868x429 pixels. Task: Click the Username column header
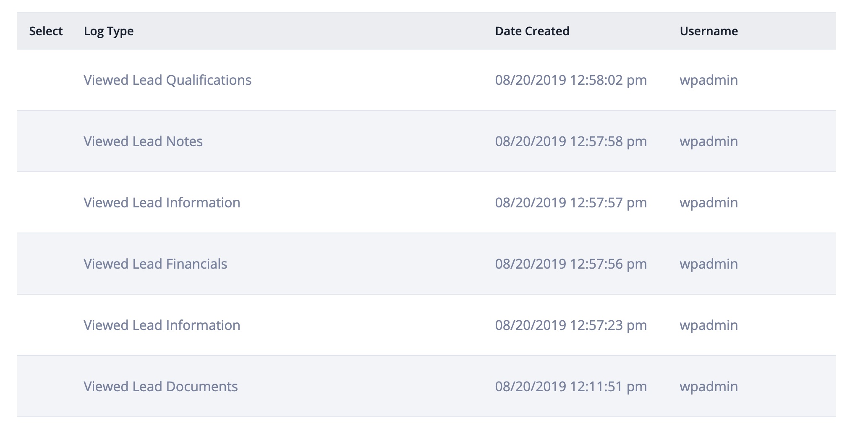(709, 31)
